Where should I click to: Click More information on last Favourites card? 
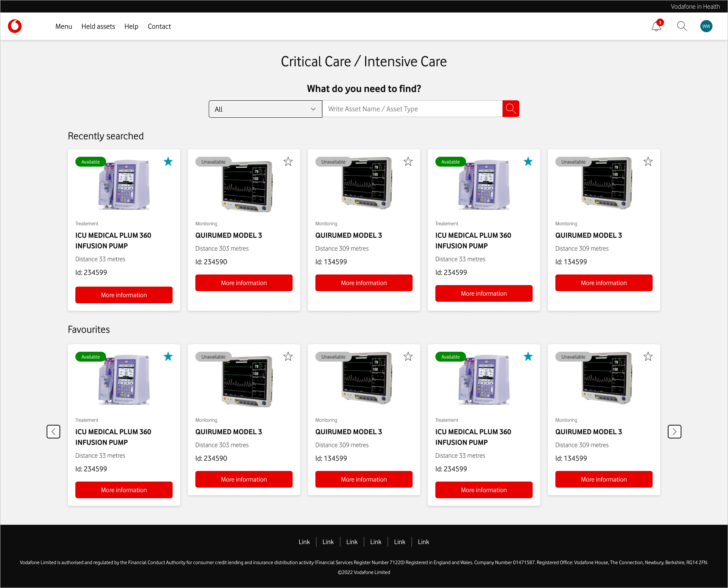(604, 479)
